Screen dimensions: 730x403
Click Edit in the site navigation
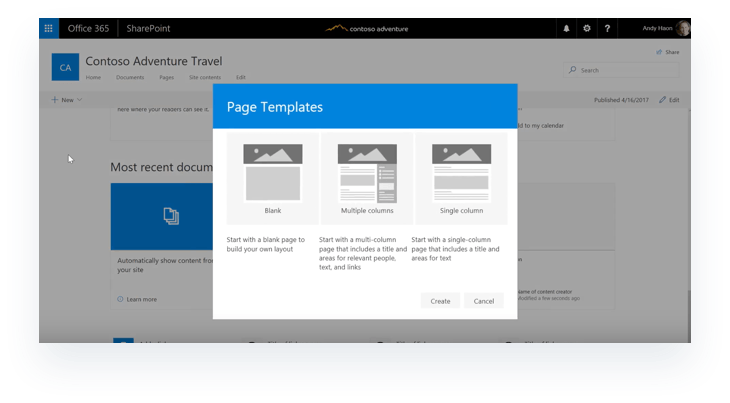pos(241,77)
